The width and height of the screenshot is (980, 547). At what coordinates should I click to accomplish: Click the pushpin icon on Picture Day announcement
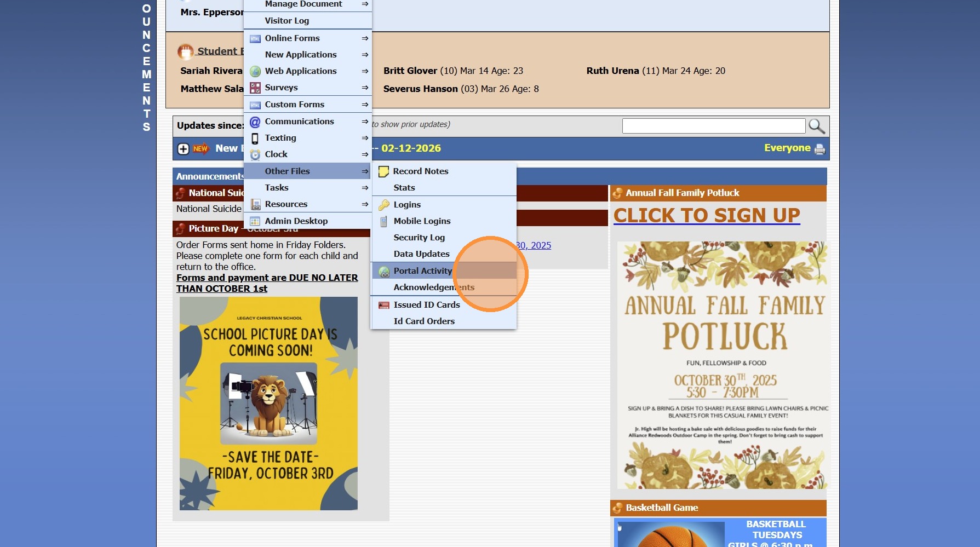[180, 228]
